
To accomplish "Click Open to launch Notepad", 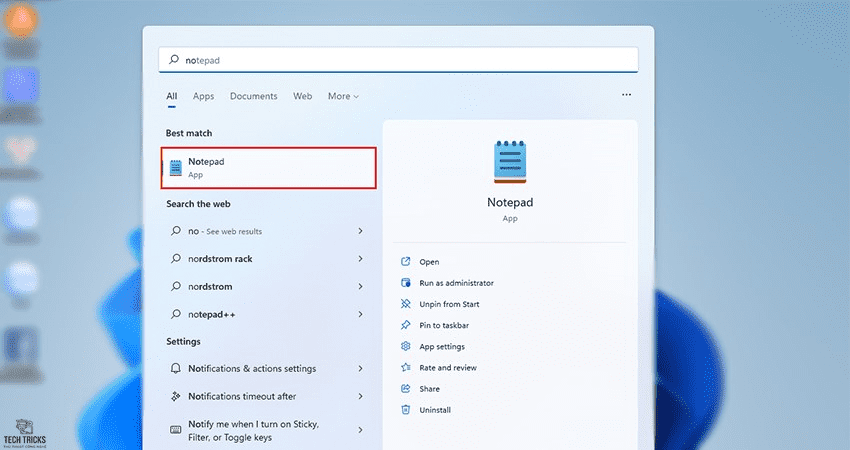I will click(429, 262).
